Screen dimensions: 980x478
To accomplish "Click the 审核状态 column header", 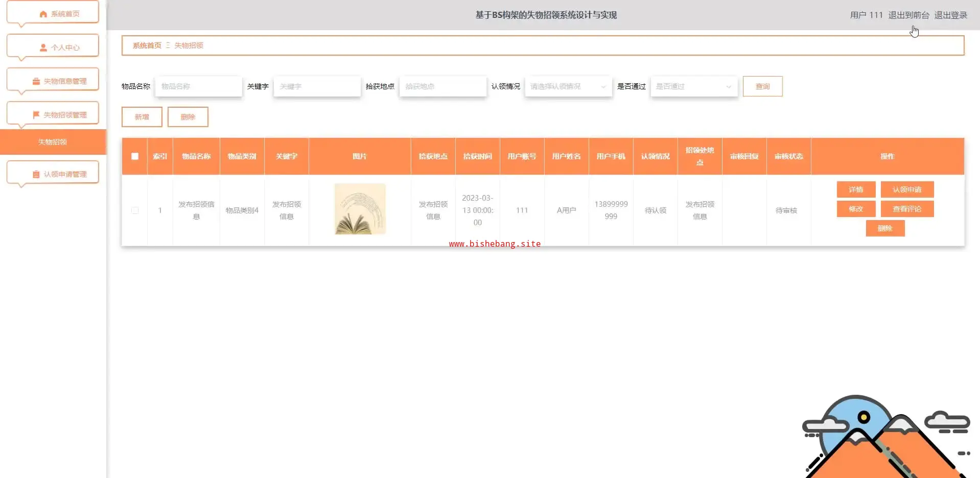I will point(789,156).
